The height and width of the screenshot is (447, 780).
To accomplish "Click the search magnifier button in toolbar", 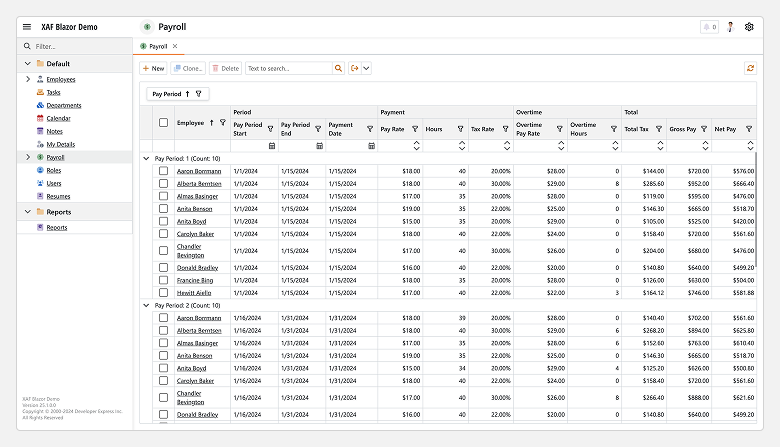I will pos(338,68).
